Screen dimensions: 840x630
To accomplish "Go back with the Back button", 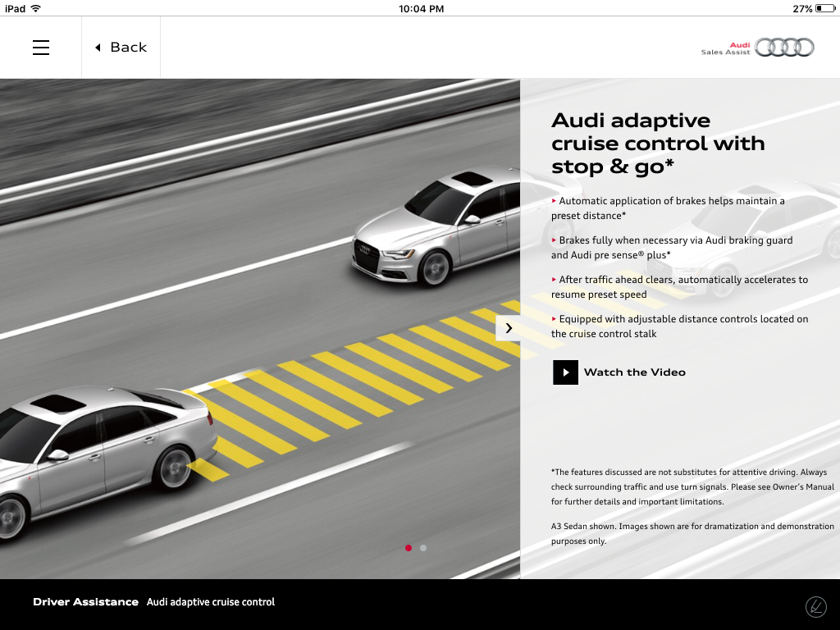I will 121,47.
